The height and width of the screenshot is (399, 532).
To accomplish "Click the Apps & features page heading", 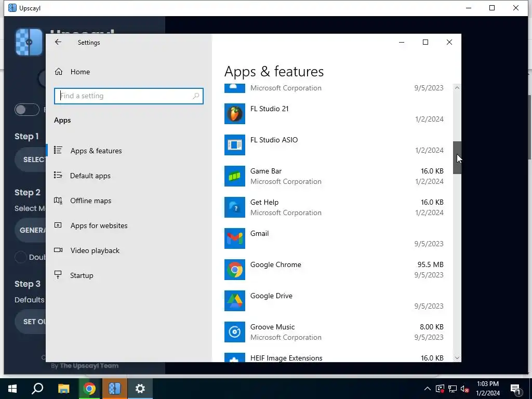I will click(x=274, y=72).
